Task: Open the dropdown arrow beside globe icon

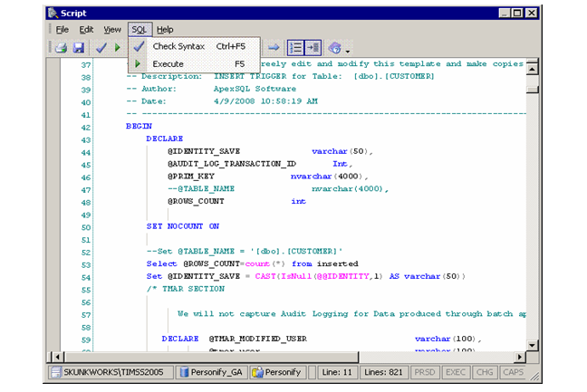Action: (x=348, y=51)
